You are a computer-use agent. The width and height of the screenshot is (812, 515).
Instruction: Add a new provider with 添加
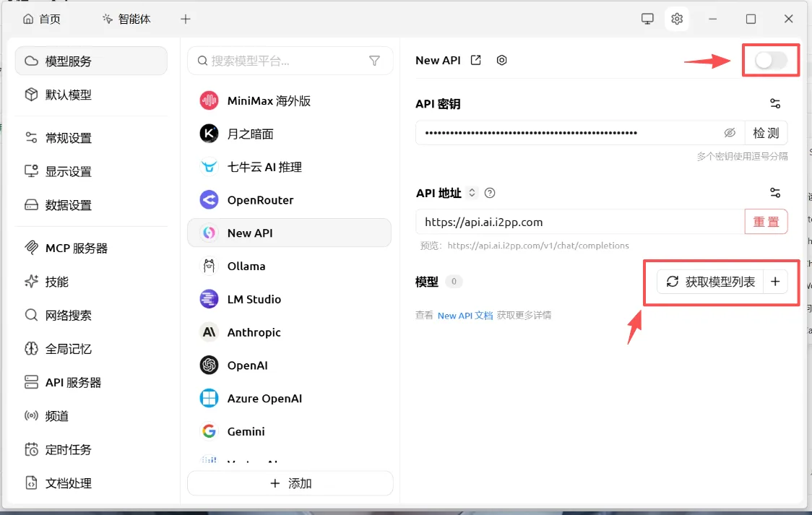(290, 483)
